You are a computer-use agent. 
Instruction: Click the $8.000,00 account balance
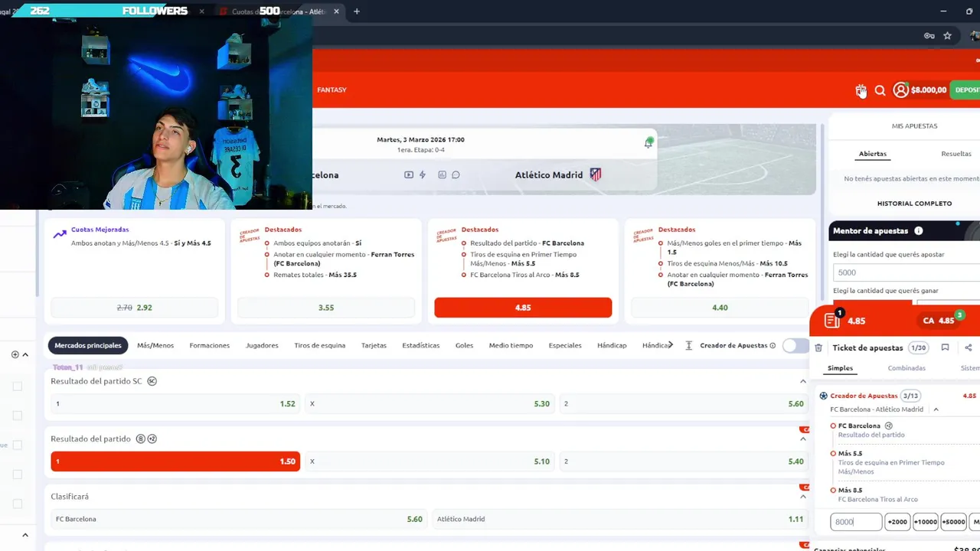pos(929,90)
